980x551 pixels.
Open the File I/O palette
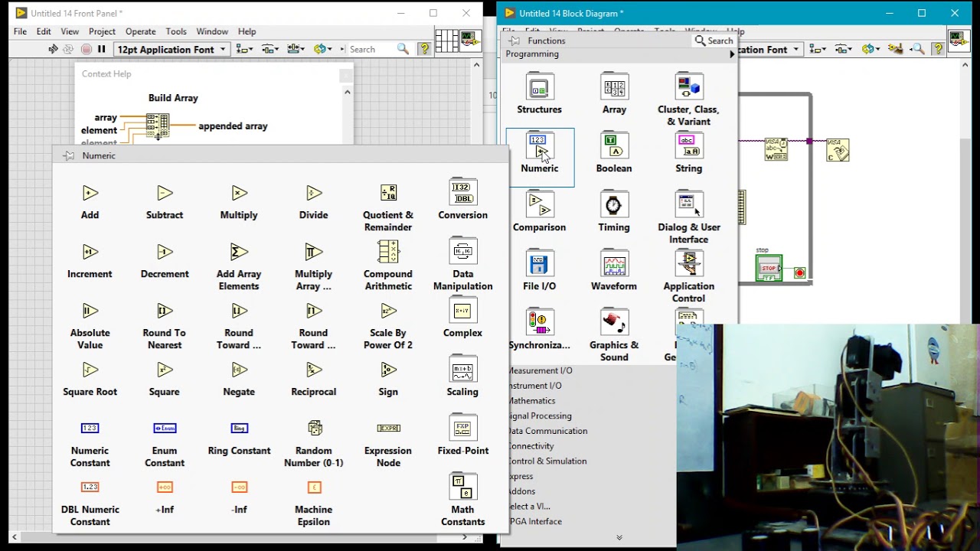539,263
